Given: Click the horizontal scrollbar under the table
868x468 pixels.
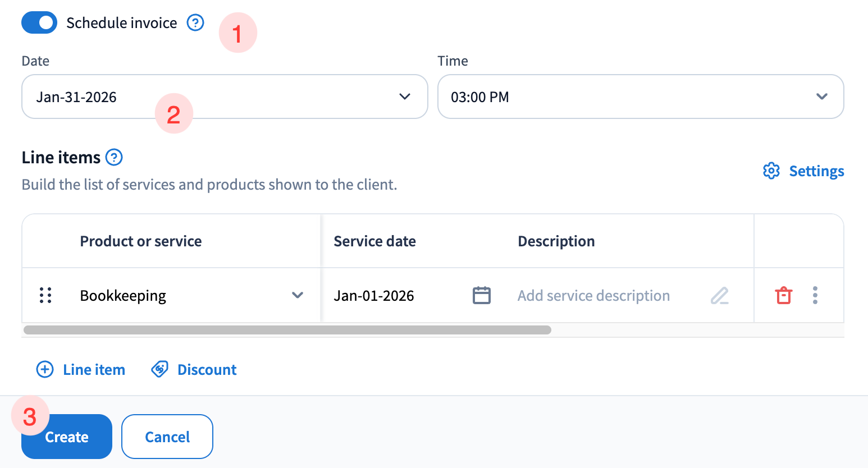Looking at the screenshot, I should pyautogui.click(x=287, y=330).
